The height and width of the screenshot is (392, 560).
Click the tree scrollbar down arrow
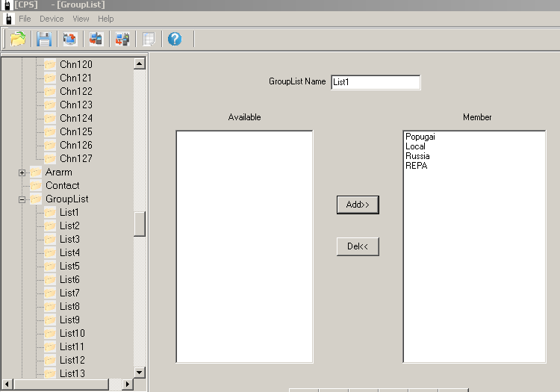click(x=139, y=372)
